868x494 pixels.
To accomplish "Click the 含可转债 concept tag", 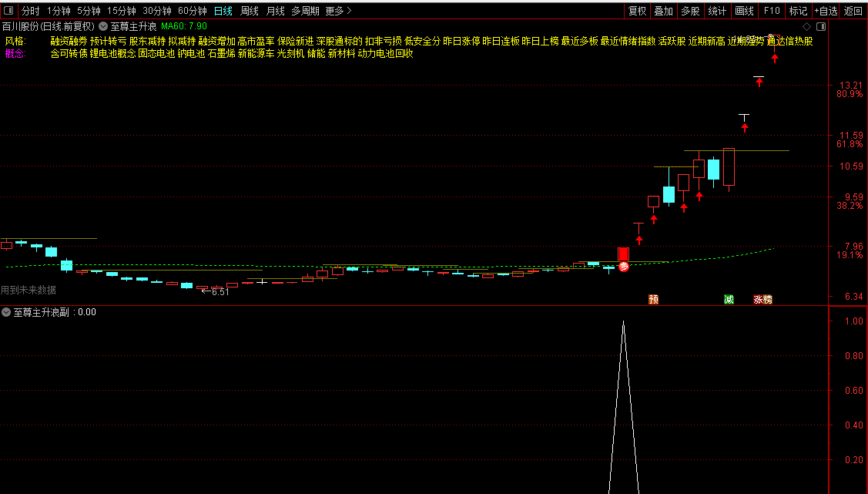I will point(69,53).
